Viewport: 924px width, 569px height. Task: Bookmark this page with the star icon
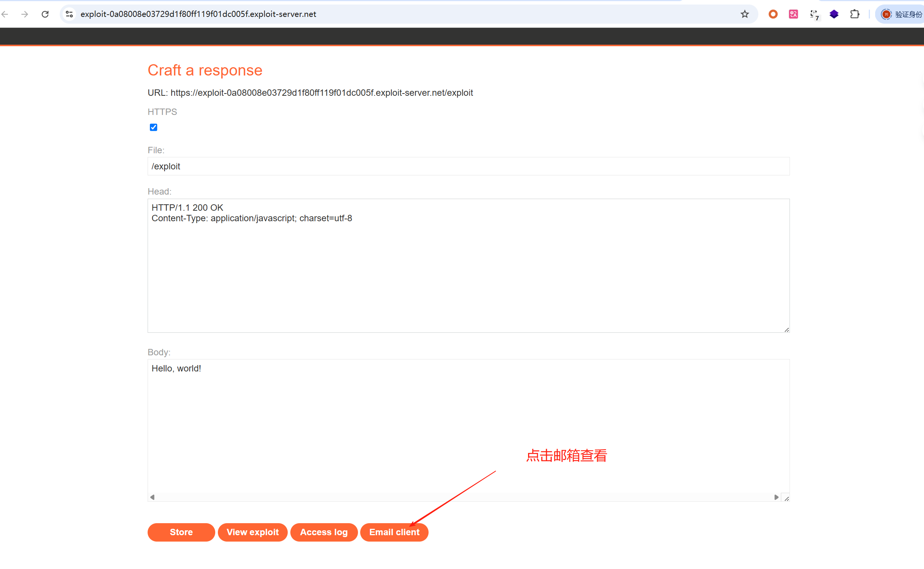tap(744, 14)
